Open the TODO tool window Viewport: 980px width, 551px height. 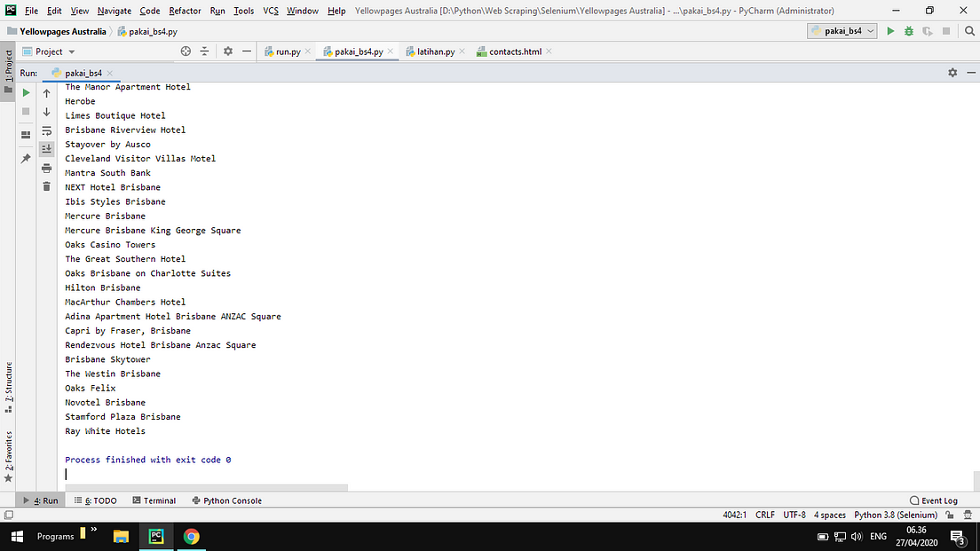[96, 500]
